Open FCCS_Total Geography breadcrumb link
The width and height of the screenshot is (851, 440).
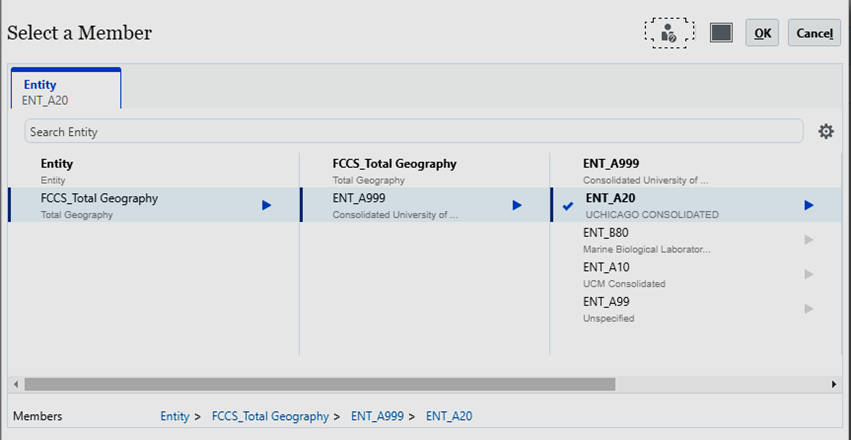pos(270,416)
